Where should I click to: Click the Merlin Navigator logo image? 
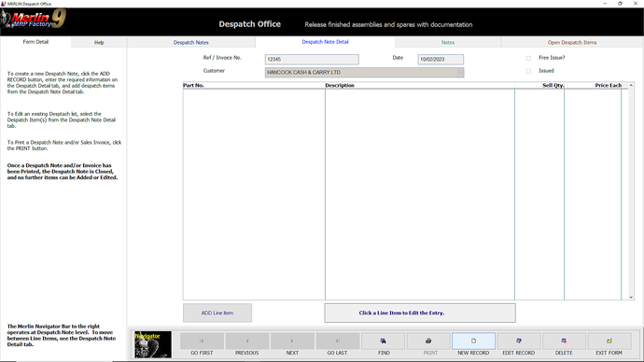153,344
